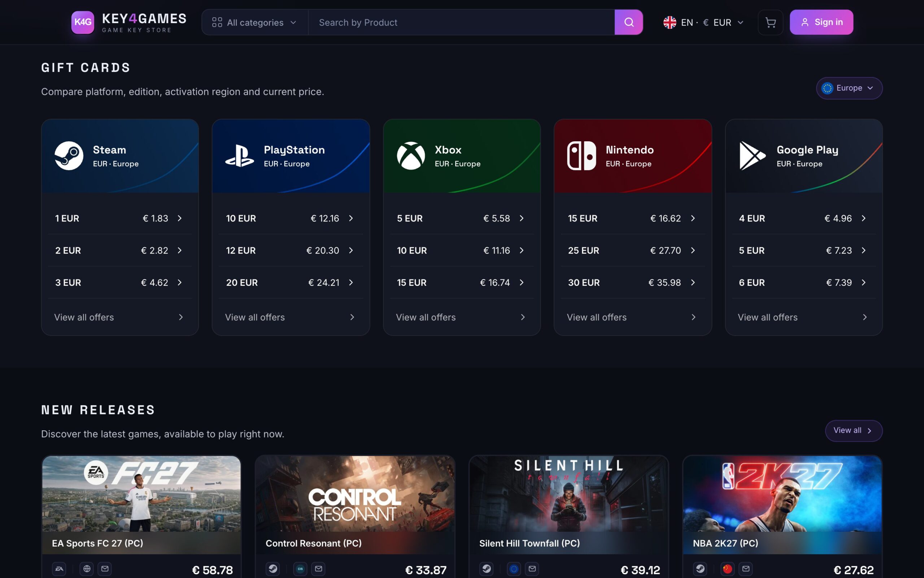Click the Google Play logo icon

pyautogui.click(x=752, y=156)
